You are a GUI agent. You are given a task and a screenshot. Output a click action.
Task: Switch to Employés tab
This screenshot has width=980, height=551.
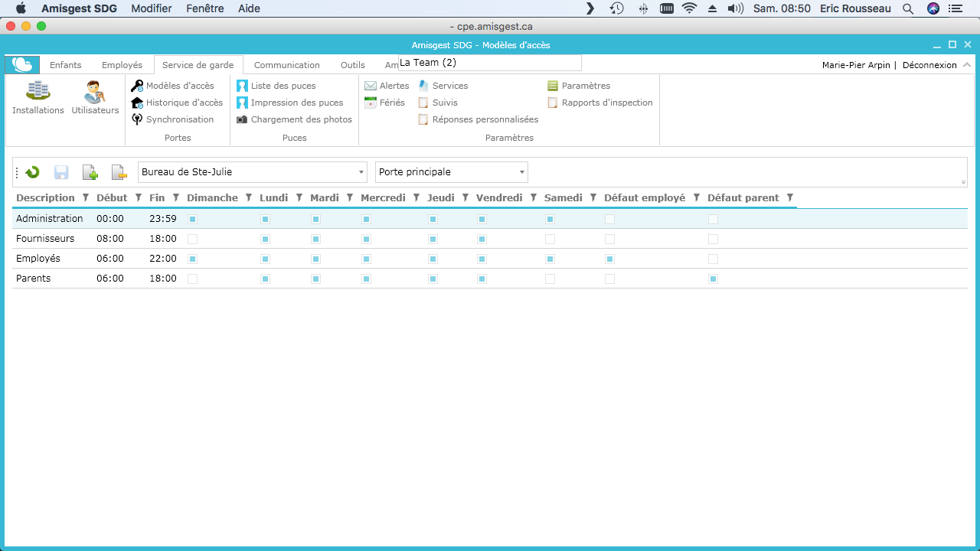click(x=122, y=65)
